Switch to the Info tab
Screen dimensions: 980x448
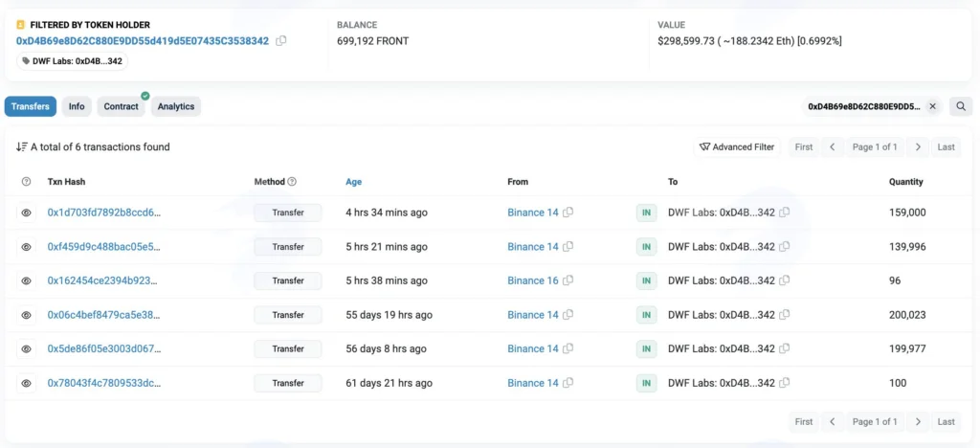pos(77,107)
